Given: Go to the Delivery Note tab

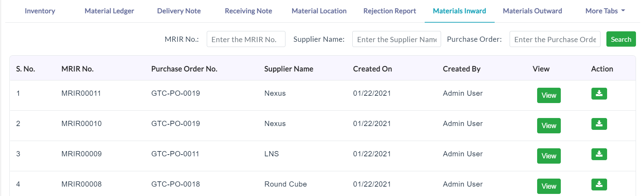Looking at the screenshot, I should 179,11.
